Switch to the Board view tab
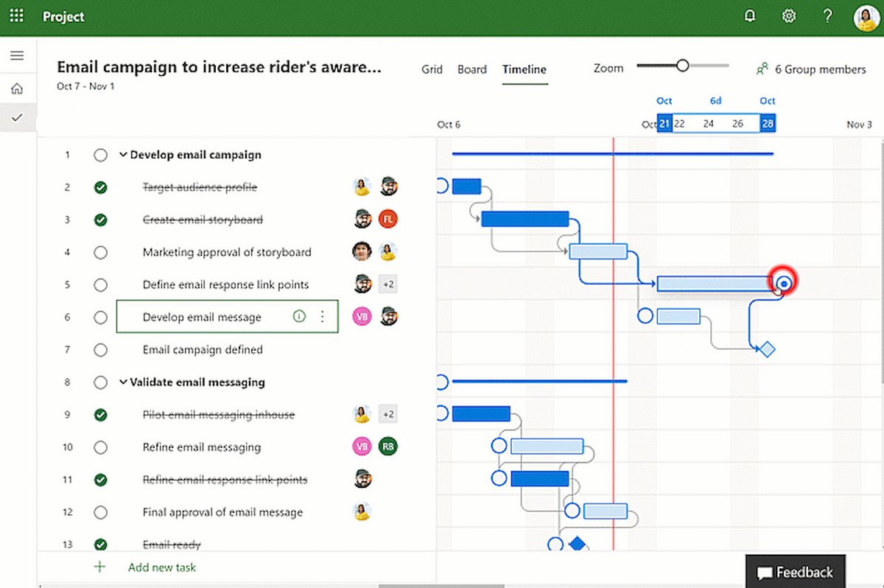Screen dimensions: 884x588 (472, 69)
